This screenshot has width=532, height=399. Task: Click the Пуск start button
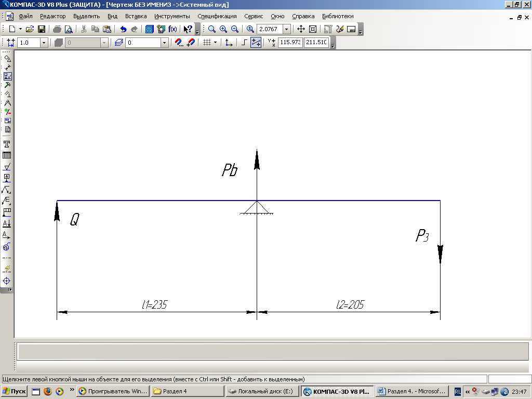(14, 391)
